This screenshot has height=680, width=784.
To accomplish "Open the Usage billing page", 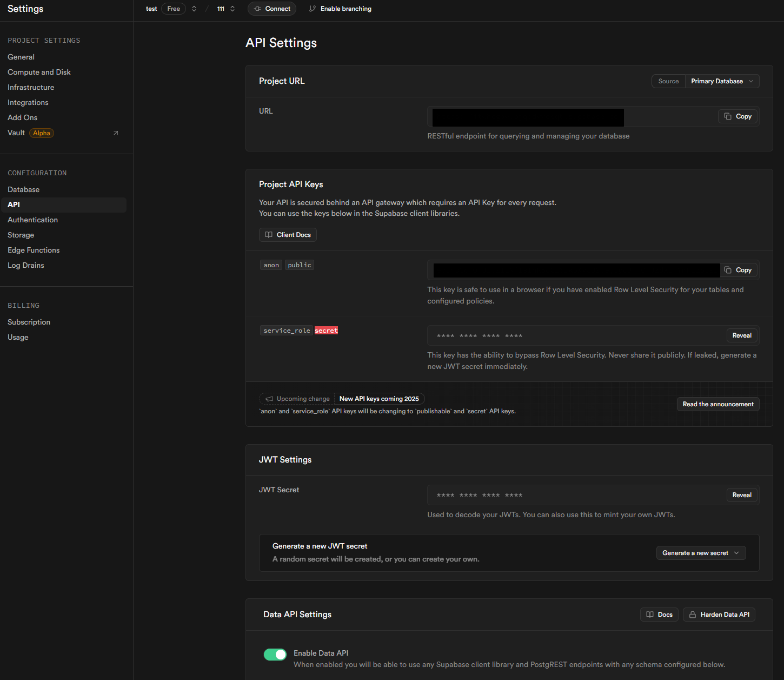I will point(18,337).
